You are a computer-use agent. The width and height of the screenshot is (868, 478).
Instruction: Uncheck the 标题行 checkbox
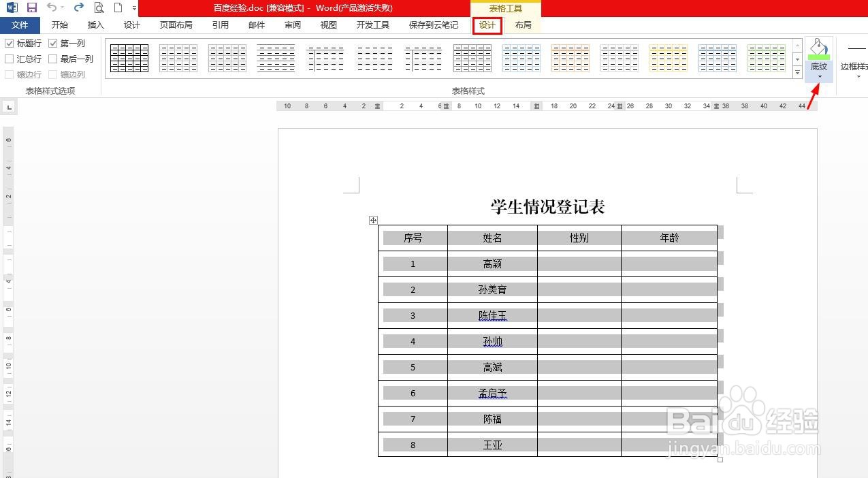10,43
